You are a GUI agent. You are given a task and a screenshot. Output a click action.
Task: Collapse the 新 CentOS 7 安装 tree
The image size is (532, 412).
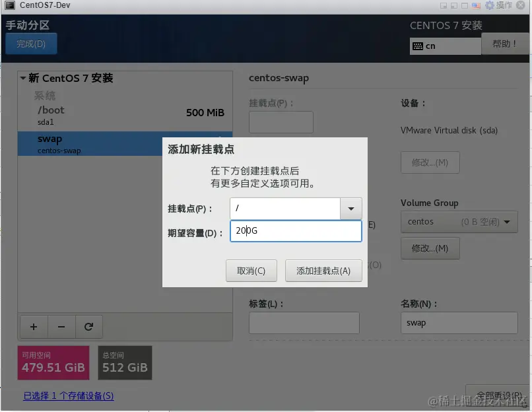click(x=23, y=78)
